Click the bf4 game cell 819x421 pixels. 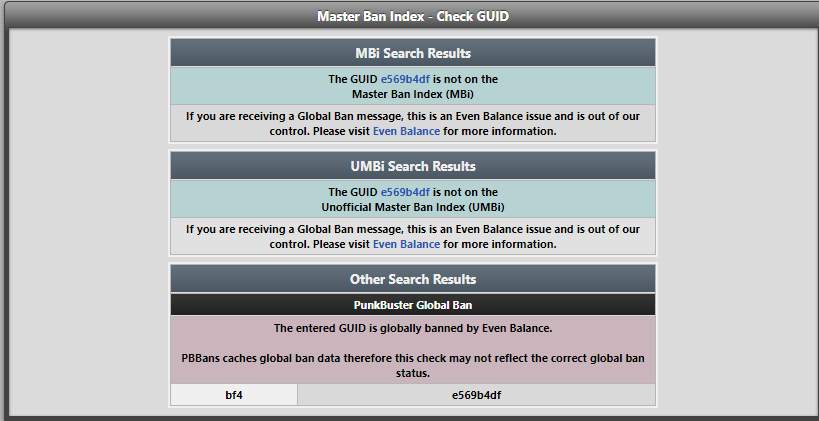coord(234,395)
